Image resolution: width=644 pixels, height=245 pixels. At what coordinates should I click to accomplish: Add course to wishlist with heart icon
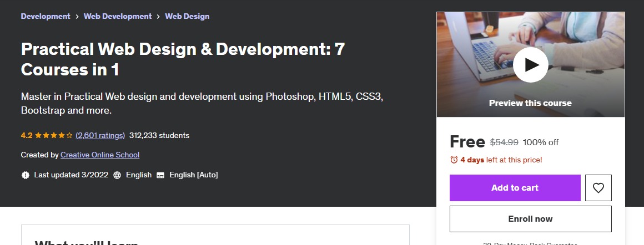coord(598,188)
